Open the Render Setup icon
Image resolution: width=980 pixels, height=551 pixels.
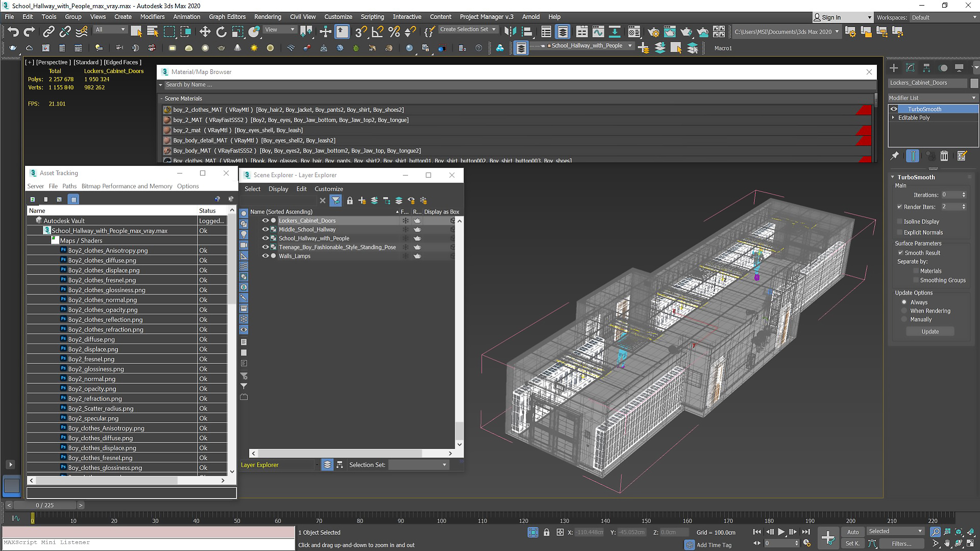[x=653, y=32]
